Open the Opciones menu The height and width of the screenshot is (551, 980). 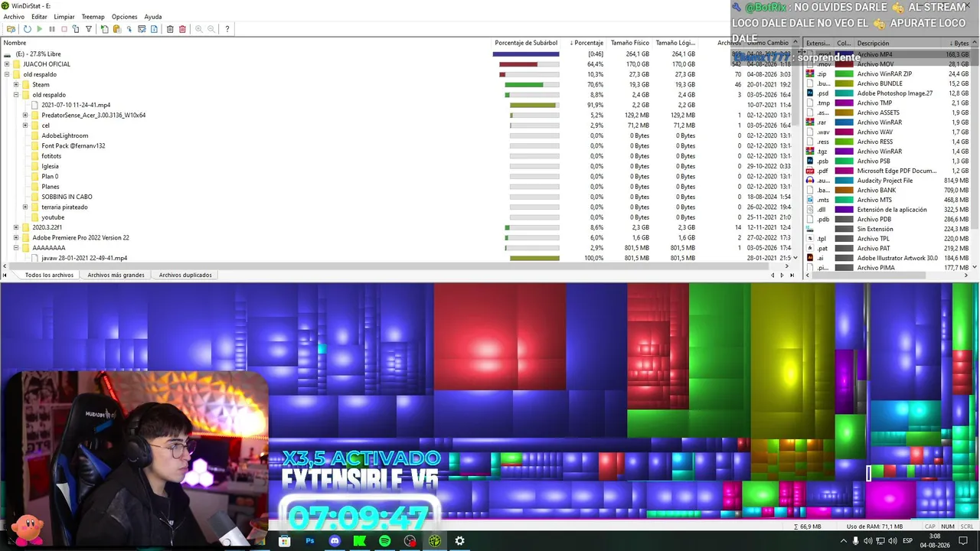[125, 17]
